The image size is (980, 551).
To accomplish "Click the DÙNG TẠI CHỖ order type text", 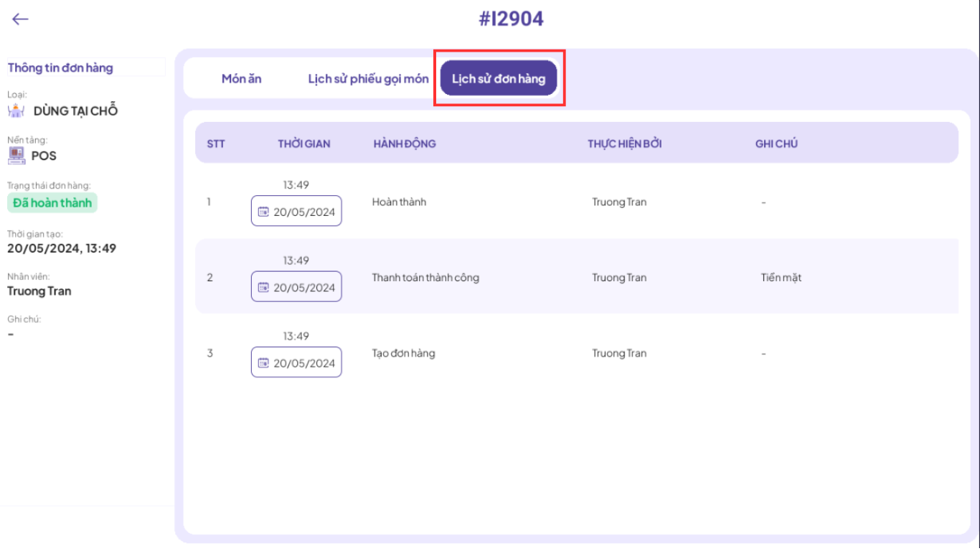I will (x=75, y=111).
